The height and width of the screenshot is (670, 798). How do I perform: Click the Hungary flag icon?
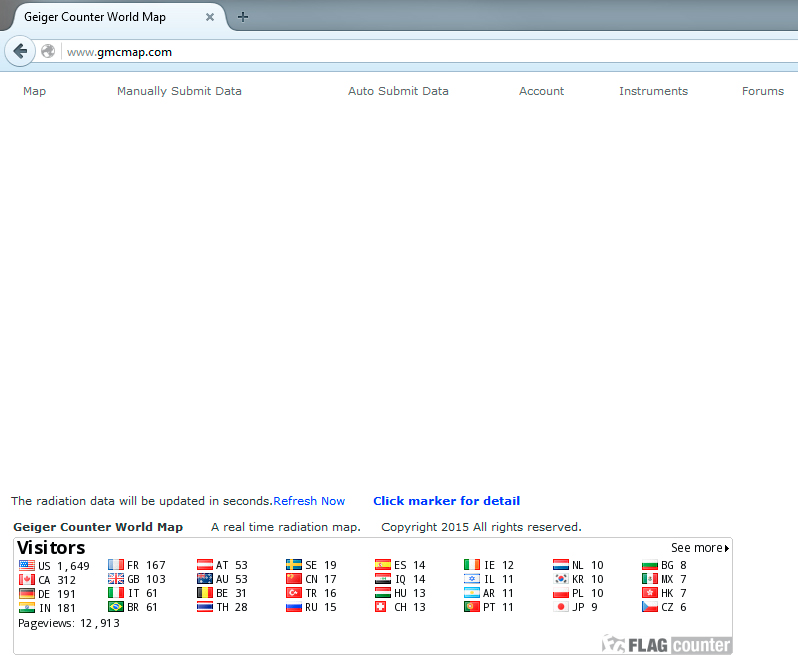click(383, 593)
